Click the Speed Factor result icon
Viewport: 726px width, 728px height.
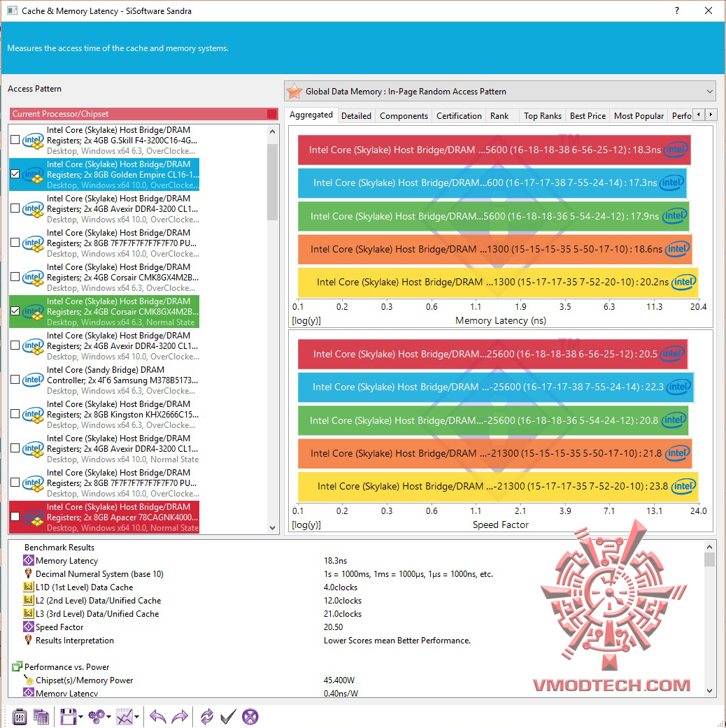tap(29, 627)
